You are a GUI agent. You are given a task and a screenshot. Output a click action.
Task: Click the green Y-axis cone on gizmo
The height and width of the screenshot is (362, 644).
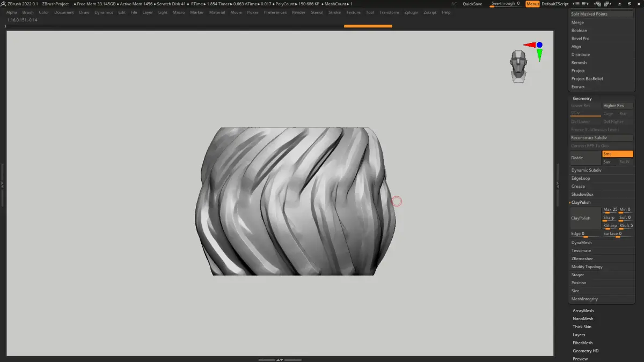tap(539, 55)
